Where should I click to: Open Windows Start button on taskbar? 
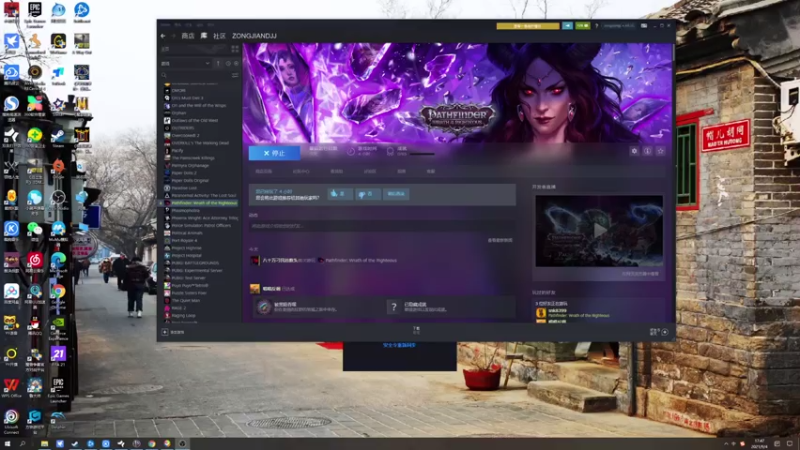click(7, 444)
